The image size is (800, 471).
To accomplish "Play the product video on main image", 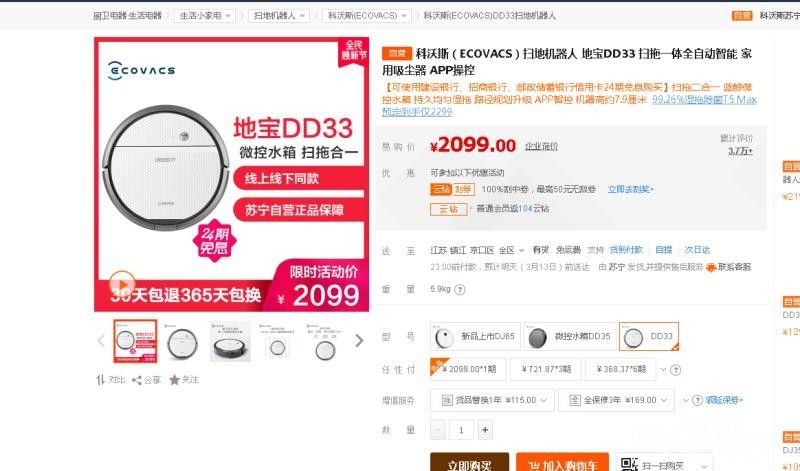I will click(x=122, y=283).
